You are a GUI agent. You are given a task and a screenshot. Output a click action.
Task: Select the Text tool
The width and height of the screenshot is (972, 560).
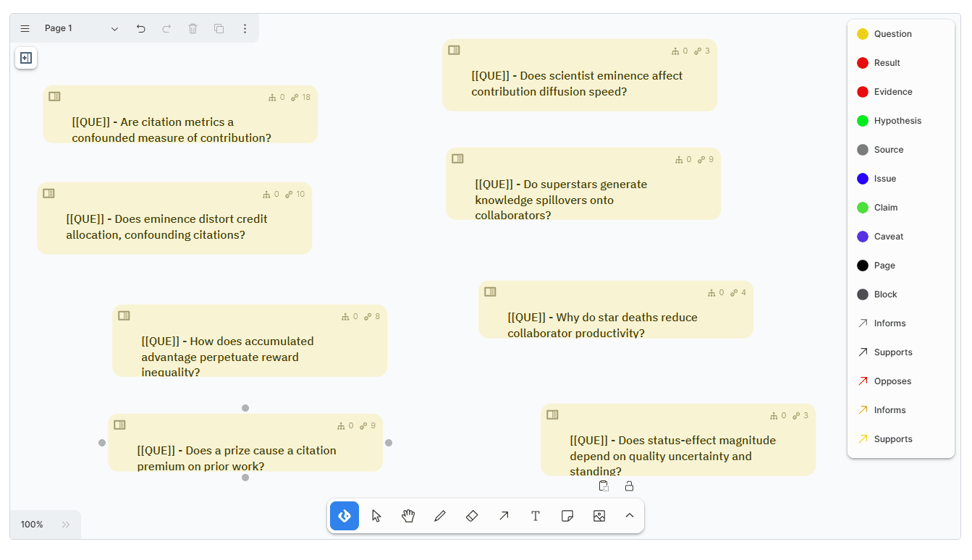(x=536, y=516)
